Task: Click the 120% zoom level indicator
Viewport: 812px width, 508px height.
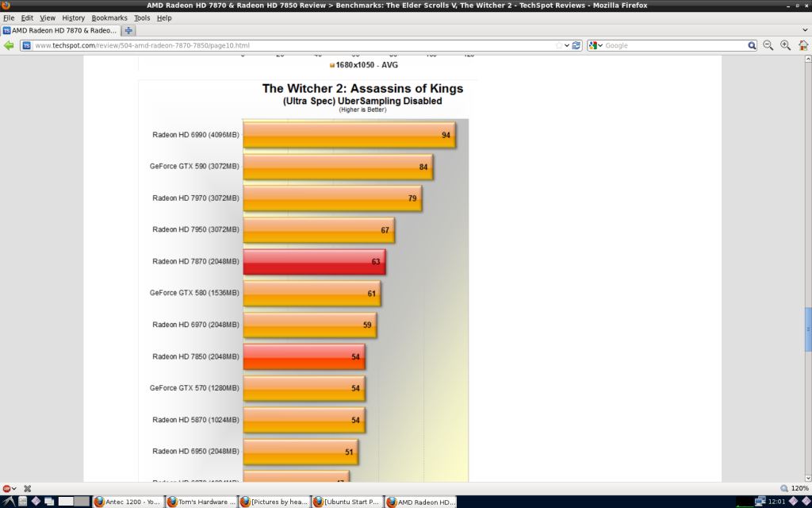Action: (x=799, y=488)
